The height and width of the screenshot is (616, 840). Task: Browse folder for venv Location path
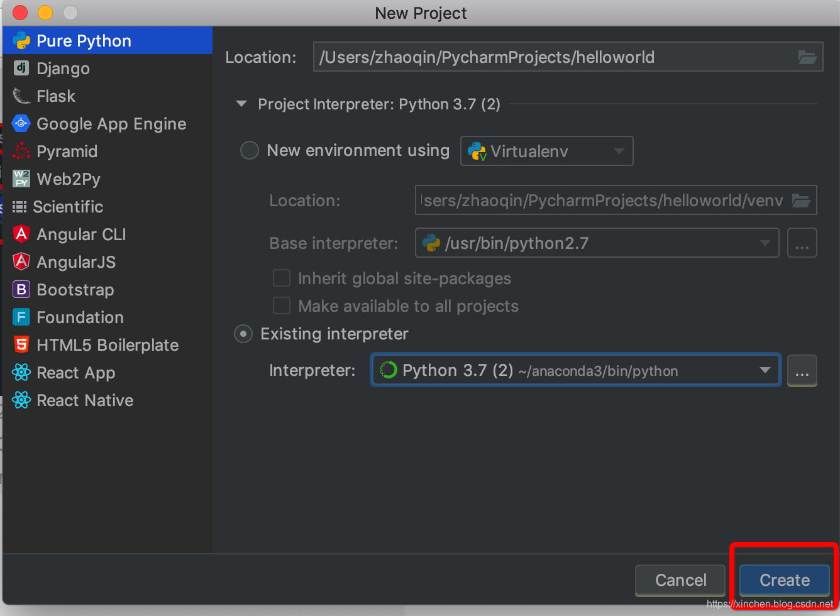(801, 201)
